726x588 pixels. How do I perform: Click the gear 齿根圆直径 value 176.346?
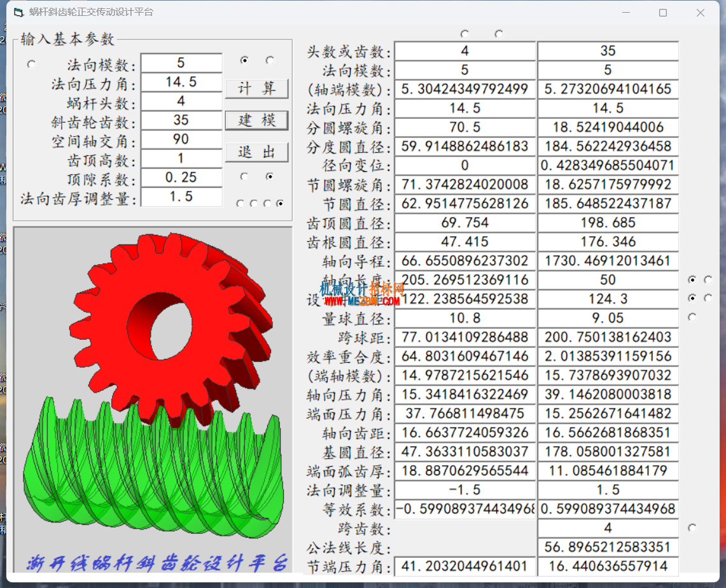pos(608,242)
